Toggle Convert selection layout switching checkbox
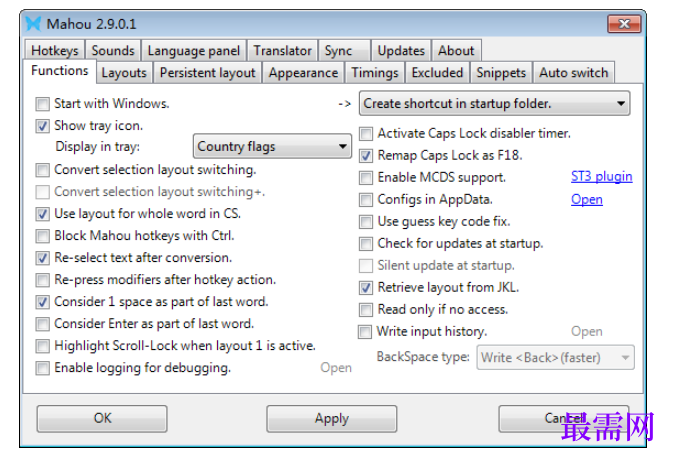 42,170
